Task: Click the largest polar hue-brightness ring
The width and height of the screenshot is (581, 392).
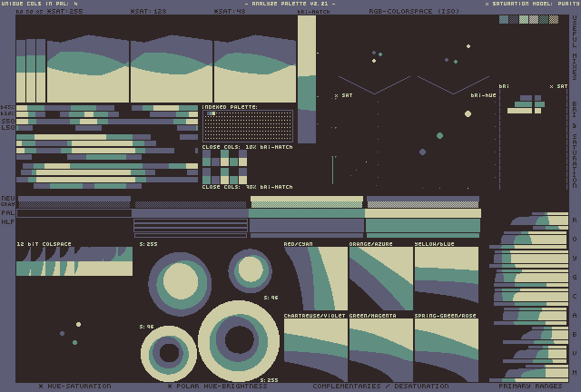Action: click(239, 341)
